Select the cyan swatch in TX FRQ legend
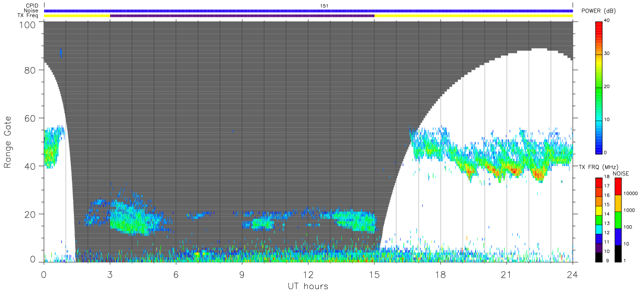This screenshot has width=644, height=297. pyautogui.click(x=599, y=229)
